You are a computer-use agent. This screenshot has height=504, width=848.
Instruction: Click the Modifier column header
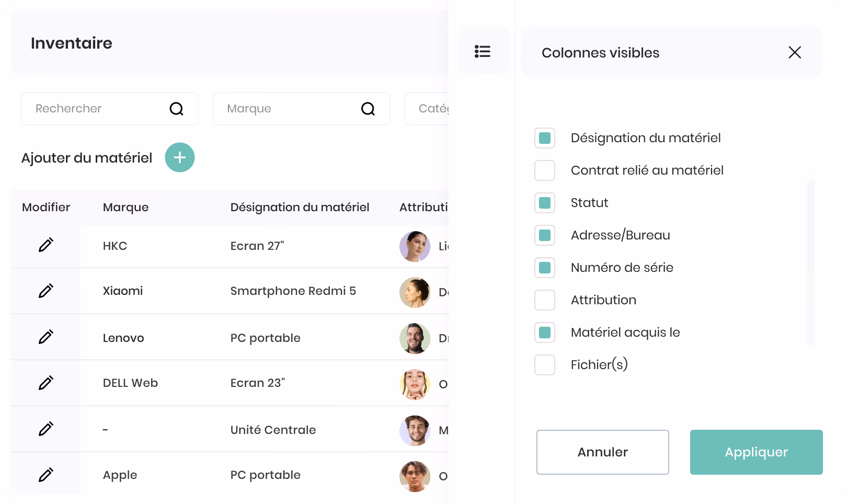click(x=46, y=208)
